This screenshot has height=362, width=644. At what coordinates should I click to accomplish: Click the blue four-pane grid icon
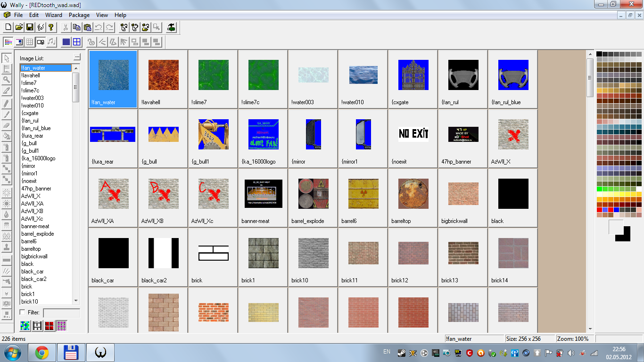[x=76, y=42]
